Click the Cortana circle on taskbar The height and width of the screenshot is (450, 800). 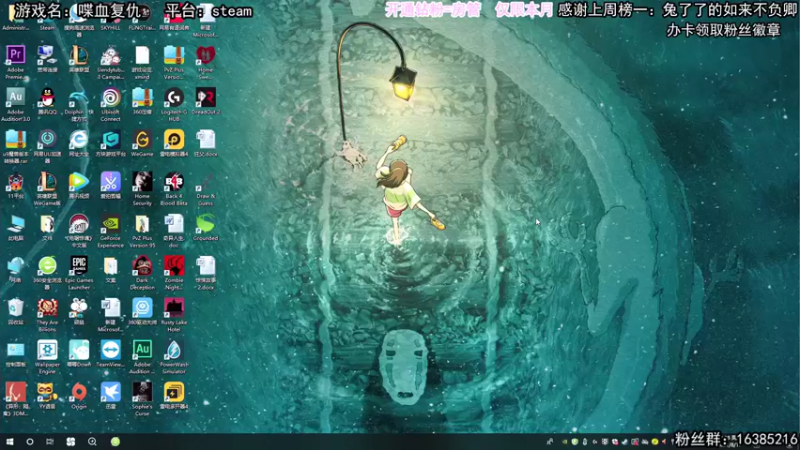click(x=30, y=441)
